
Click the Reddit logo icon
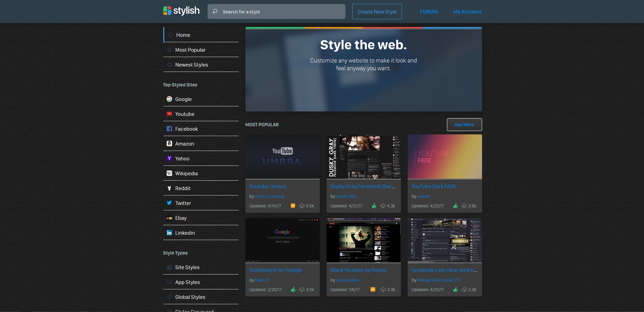[x=169, y=188]
